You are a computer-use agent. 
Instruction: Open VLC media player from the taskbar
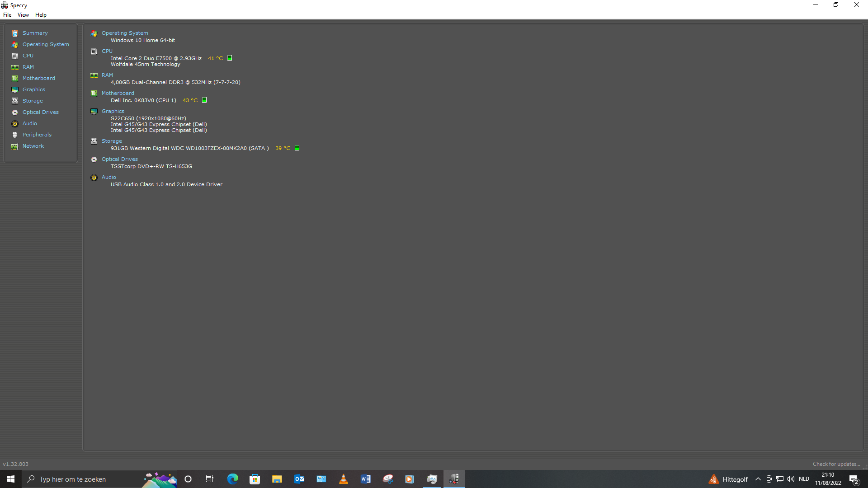[344, 479]
